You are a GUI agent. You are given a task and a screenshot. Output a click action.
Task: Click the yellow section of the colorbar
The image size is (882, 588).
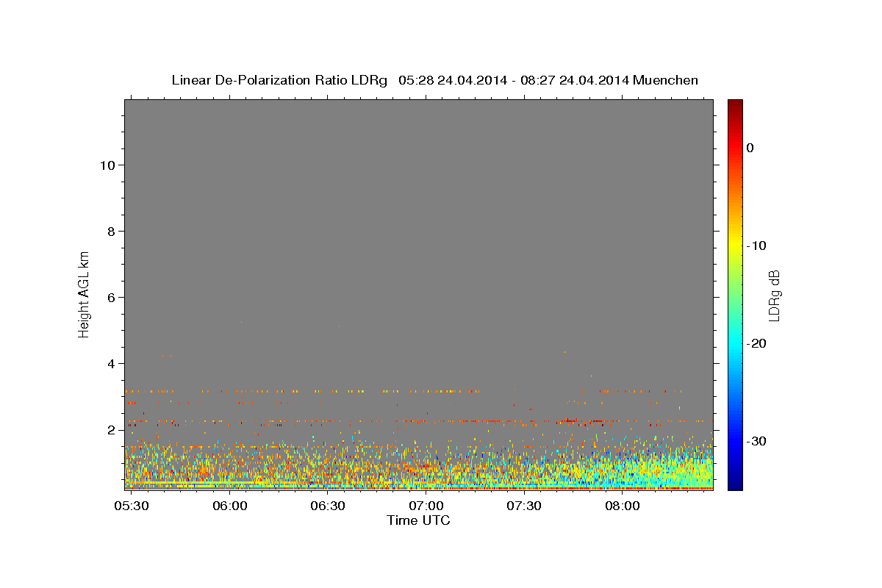735,244
